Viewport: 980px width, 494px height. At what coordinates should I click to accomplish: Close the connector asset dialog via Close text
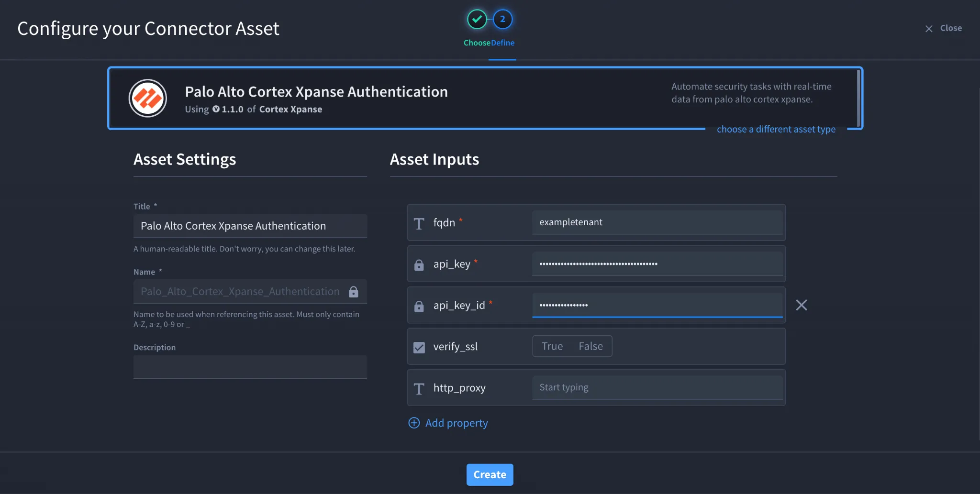(x=951, y=28)
